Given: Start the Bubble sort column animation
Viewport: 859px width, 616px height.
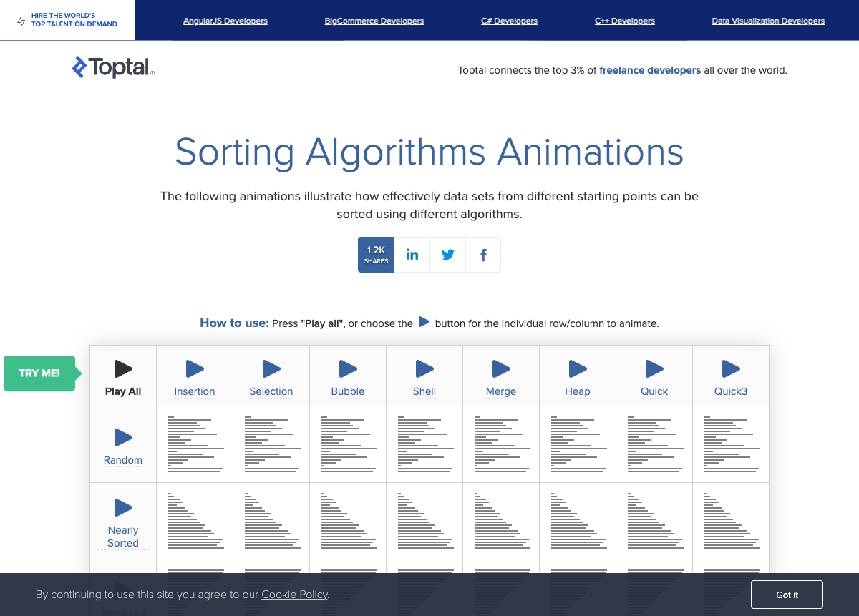Looking at the screenshot, I should tap(348, 370).
